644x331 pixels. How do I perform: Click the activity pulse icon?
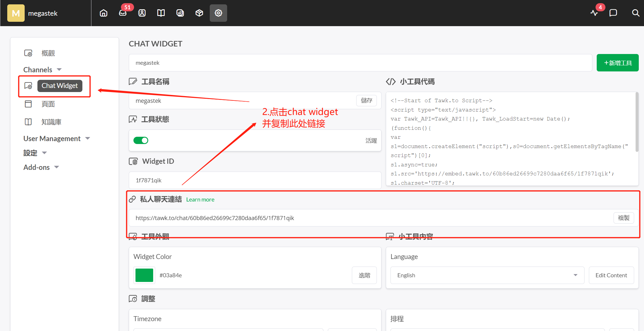click(594, 13)
